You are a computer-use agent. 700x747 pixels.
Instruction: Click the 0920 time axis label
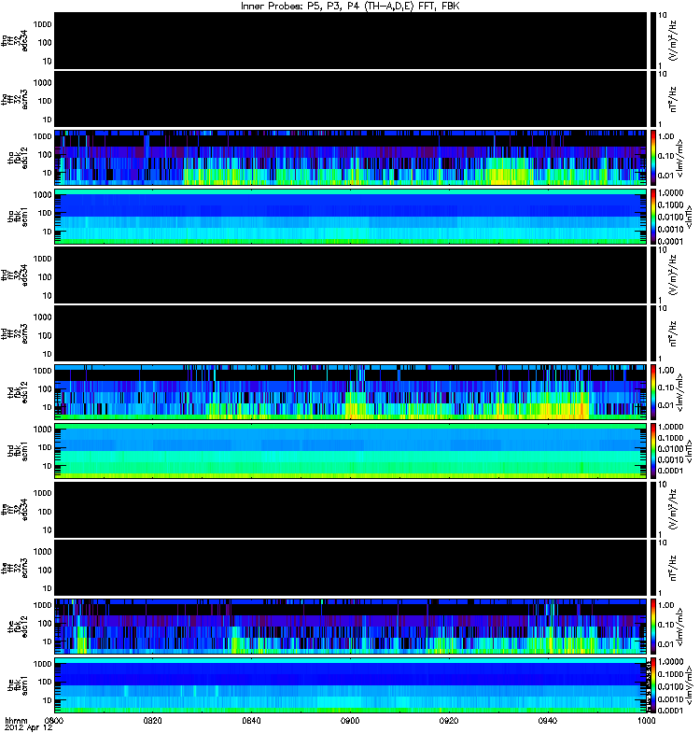[449, 720]
